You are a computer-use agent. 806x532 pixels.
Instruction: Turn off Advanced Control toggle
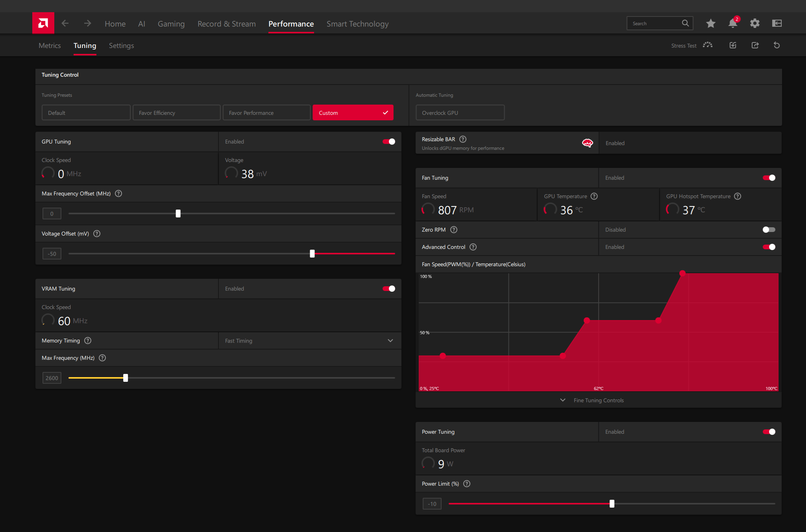tap(769, 247)
